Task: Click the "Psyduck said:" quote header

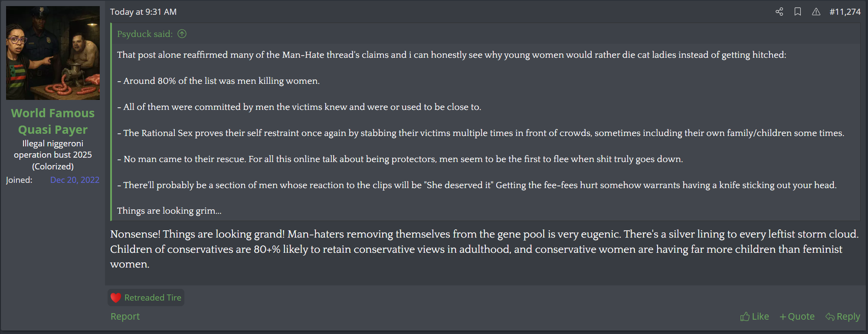Action: 145,34
